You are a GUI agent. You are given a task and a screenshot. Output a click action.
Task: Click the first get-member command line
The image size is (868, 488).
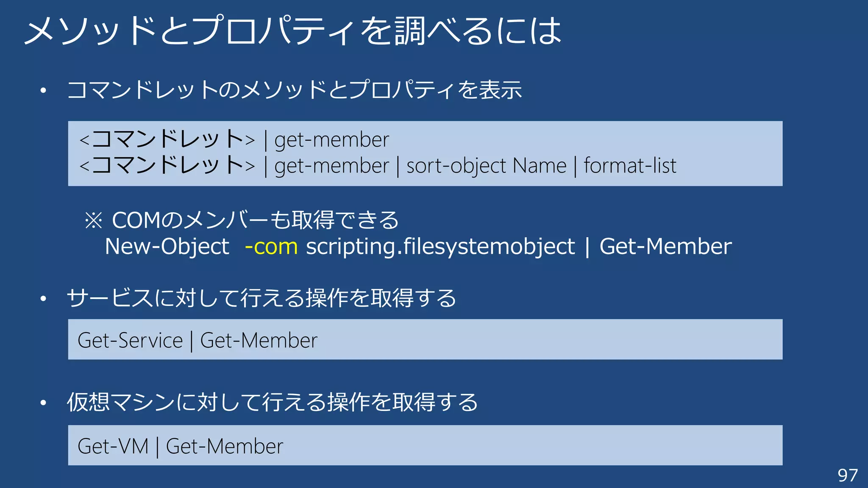(x=234, y=139)
